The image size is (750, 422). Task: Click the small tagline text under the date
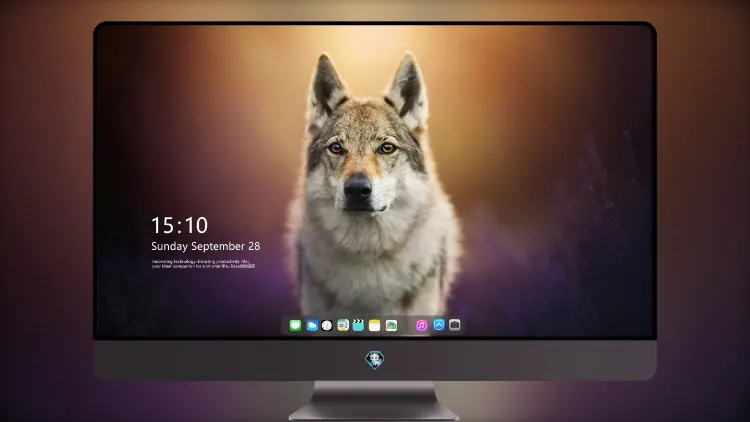pos(203,264)
